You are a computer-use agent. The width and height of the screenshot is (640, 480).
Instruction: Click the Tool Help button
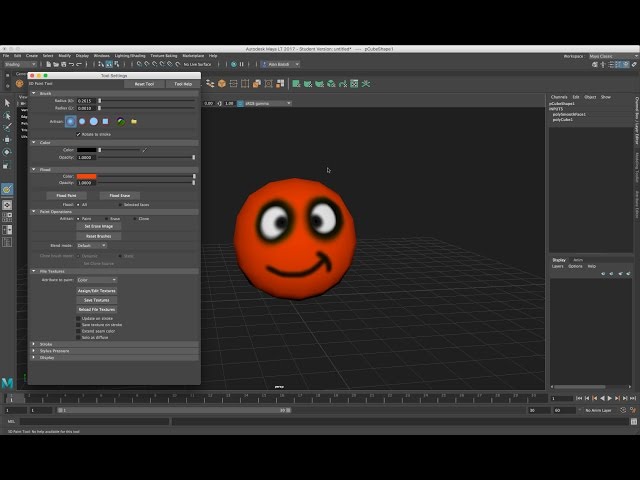point(183,84)
